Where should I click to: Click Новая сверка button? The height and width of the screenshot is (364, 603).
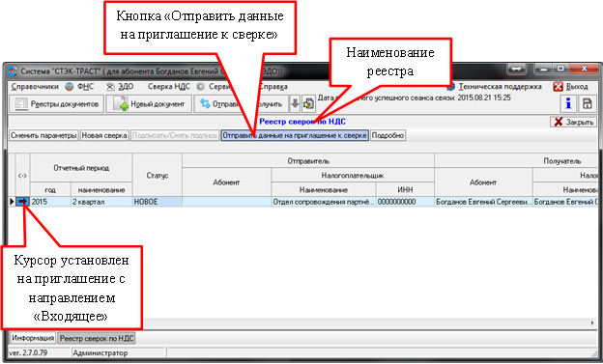[x=104, y=135]
